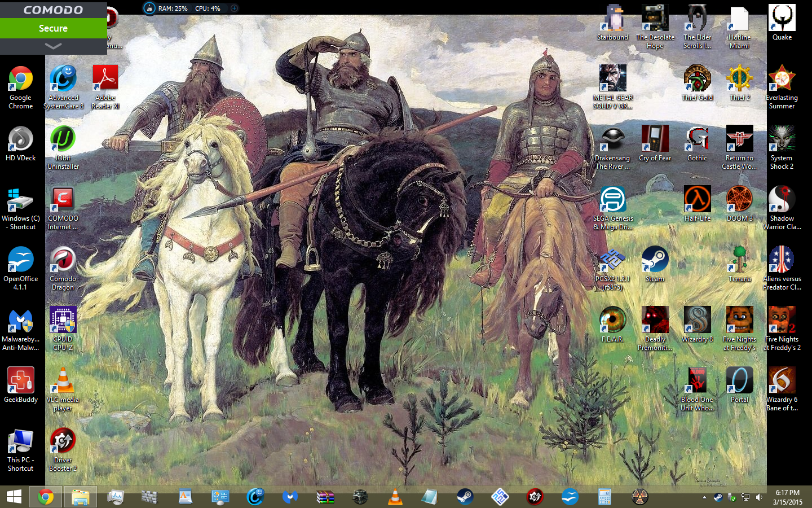Viewport: 812px width, 508px height.
Task: Click the RAM 25% CPU 4% performance monitor
Action: pyautogui.click(x=189, y=8)
